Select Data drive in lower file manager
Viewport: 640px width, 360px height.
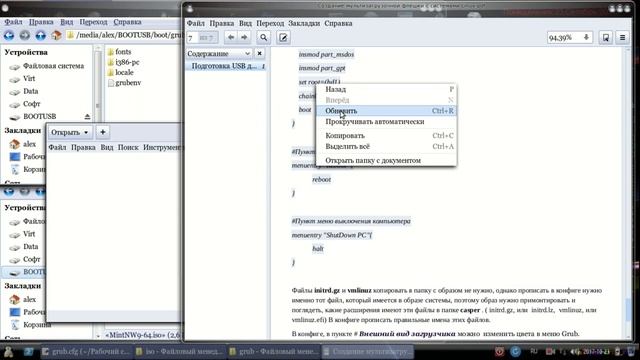pos(24,247)
